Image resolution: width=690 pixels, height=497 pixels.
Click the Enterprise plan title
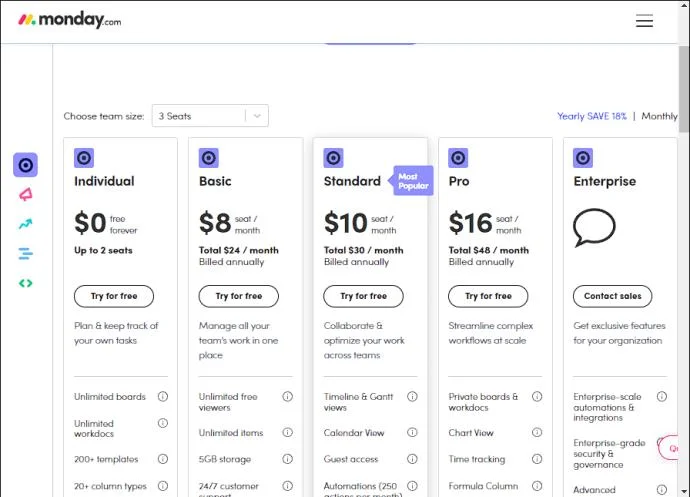605,181
